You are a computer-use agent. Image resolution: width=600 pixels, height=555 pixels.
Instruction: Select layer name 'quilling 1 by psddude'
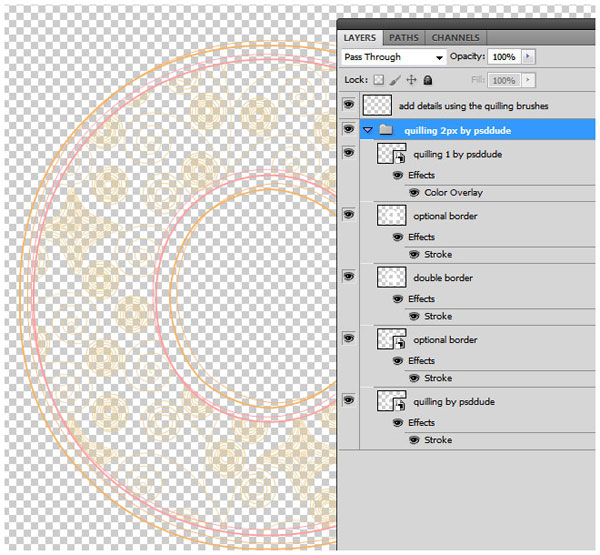tap(458, 155)
